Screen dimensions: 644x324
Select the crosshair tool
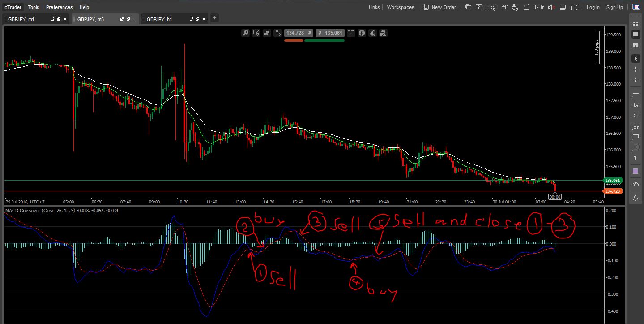coord(635,69)
